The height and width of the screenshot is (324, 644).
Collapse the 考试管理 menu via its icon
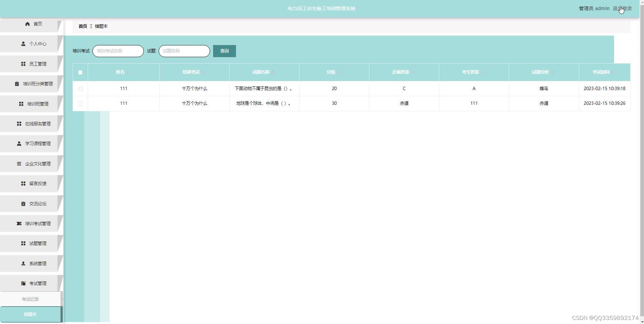pos(23,283)
